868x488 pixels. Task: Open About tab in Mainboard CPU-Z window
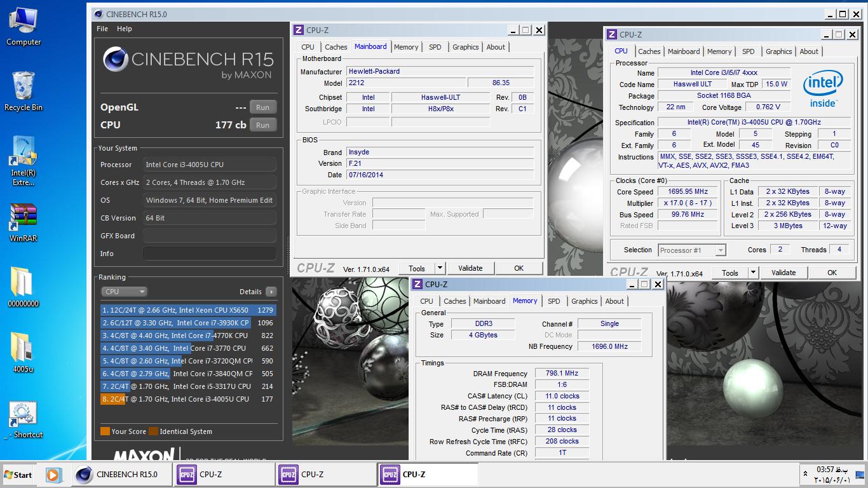point(496,47)
